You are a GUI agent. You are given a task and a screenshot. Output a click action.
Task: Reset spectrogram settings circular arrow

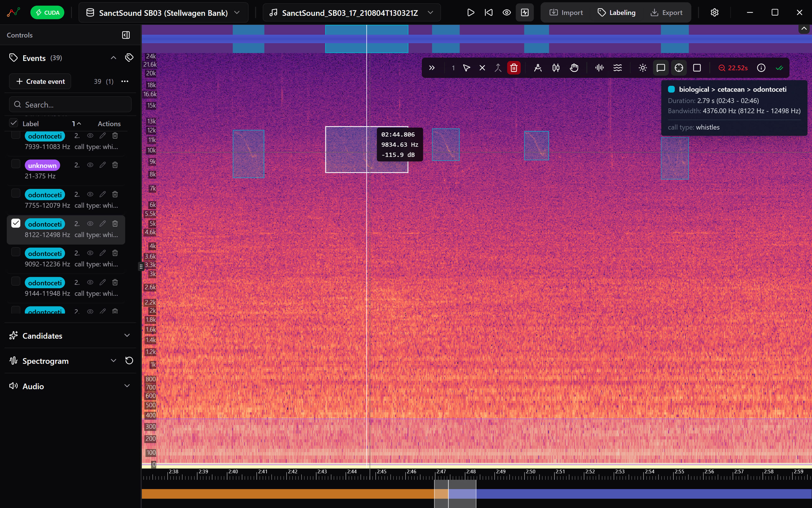point(129,360)
